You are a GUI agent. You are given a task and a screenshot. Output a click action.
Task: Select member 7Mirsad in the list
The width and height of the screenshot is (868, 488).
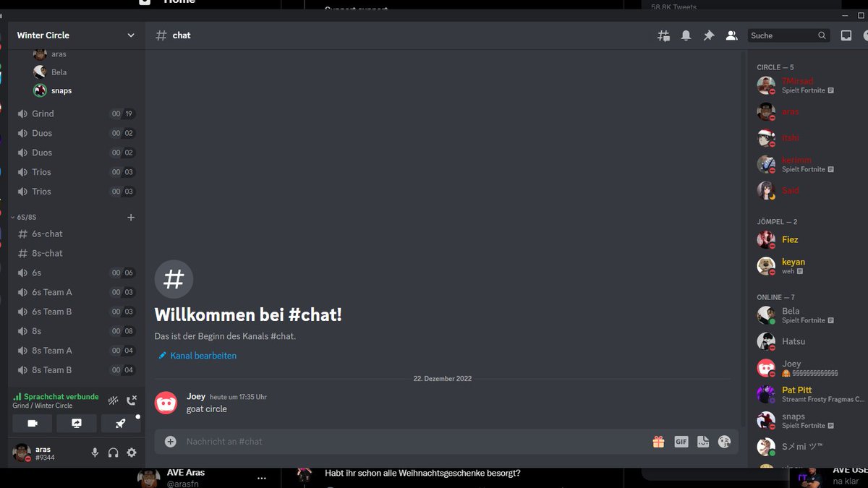click(x=809, y=85)
